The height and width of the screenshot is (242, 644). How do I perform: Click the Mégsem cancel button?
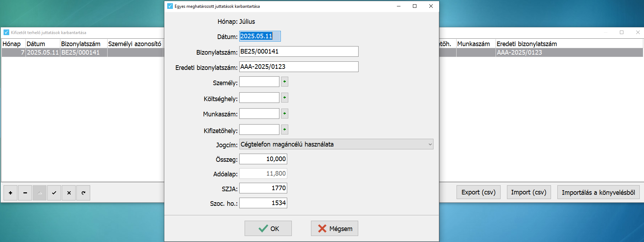tap(334, 229)
